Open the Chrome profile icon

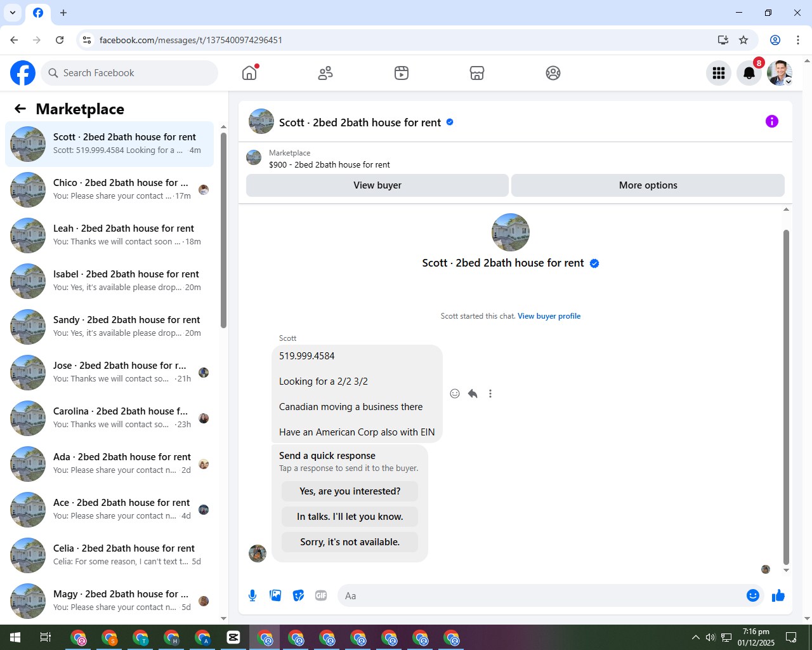[x=775, y=40]
